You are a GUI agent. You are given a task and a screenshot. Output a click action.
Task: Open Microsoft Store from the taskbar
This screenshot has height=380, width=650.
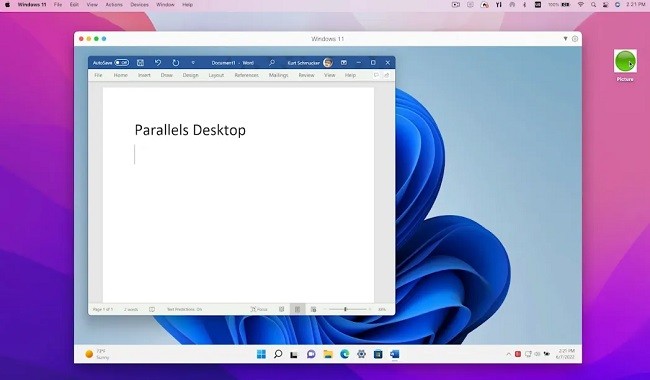(378, 354)
